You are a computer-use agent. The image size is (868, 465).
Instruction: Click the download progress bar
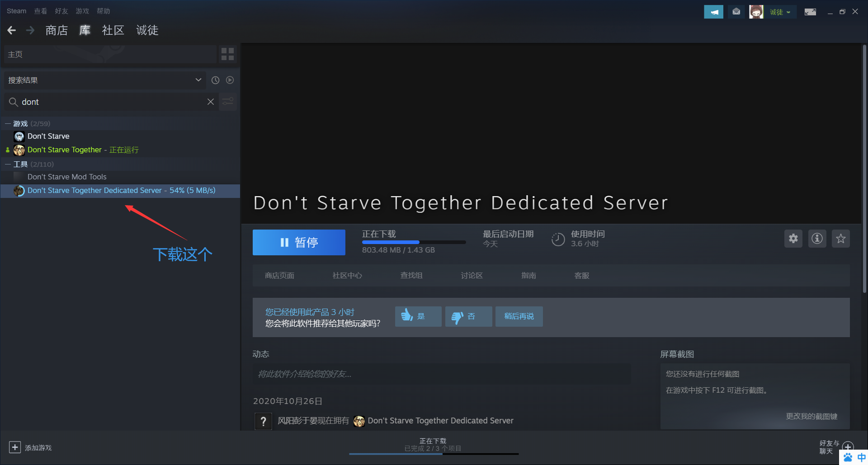(x=414, y=242)
